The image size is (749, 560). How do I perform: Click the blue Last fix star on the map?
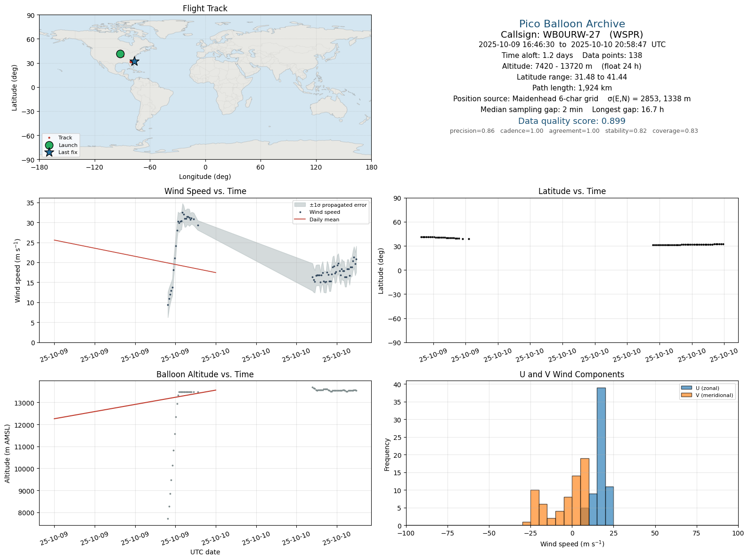click(x=134, y=61)
